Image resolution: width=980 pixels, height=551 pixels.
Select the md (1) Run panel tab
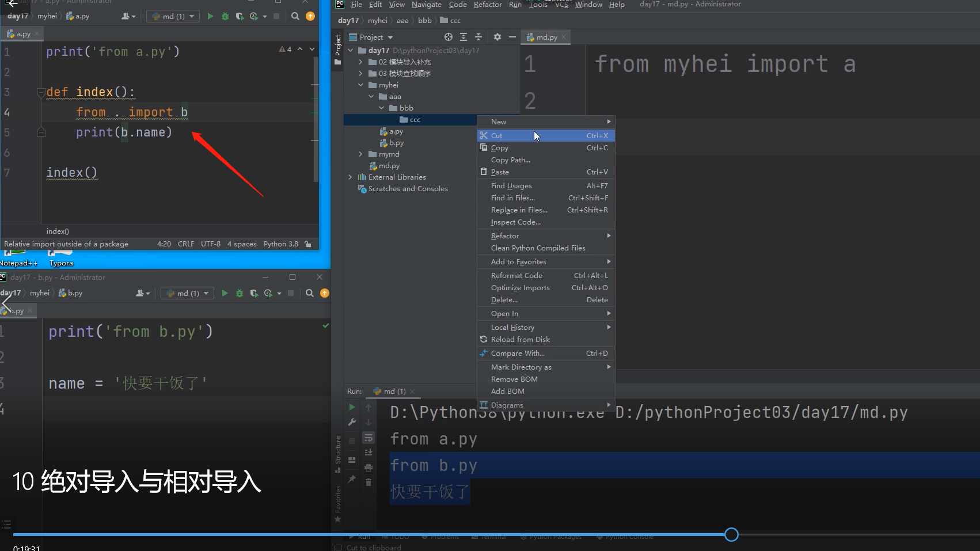[x=393, y=392]
